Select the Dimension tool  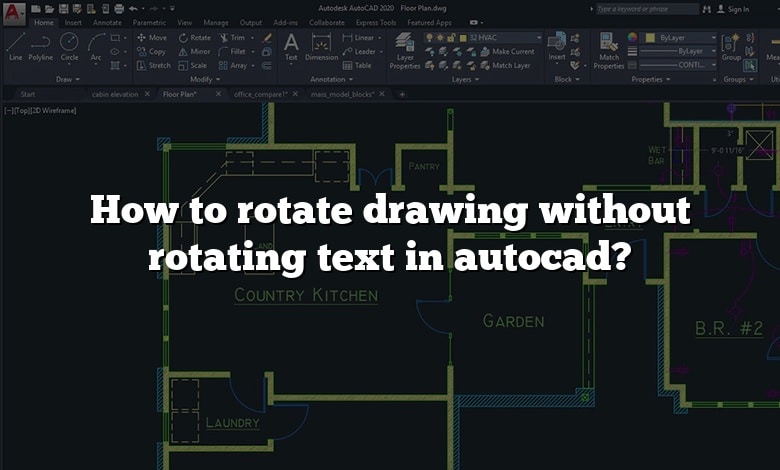point(321,47)
